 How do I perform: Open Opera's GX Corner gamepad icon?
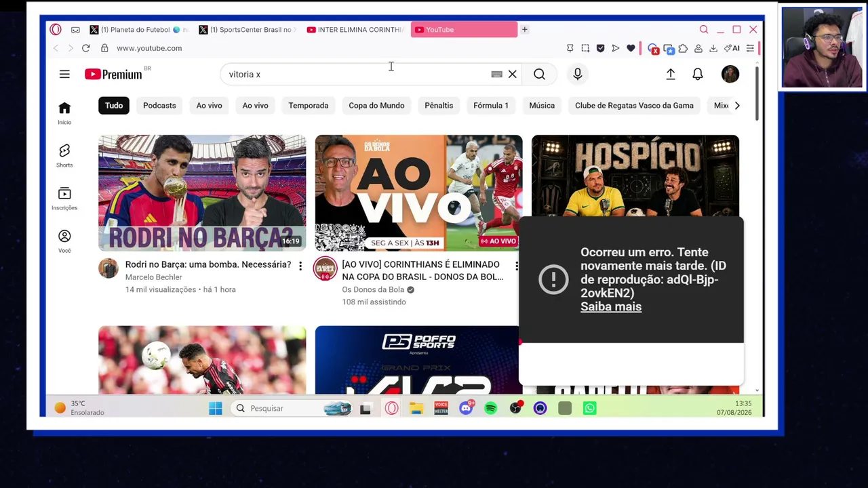[x=75, y=30]
